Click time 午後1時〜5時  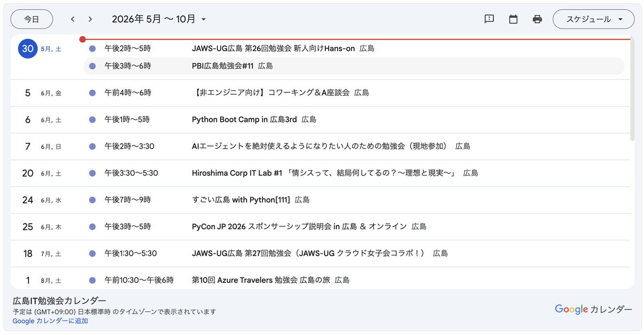pos(127,120)
